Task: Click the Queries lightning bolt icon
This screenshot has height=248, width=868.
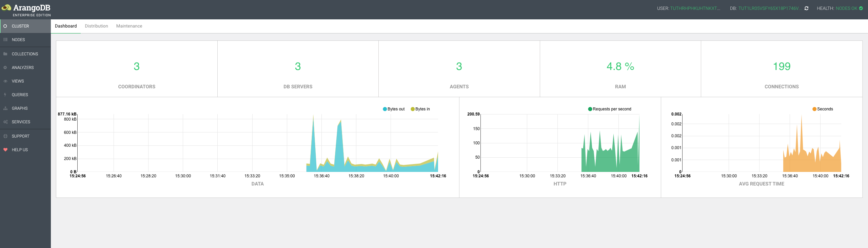Action: (x=5, y=95)
